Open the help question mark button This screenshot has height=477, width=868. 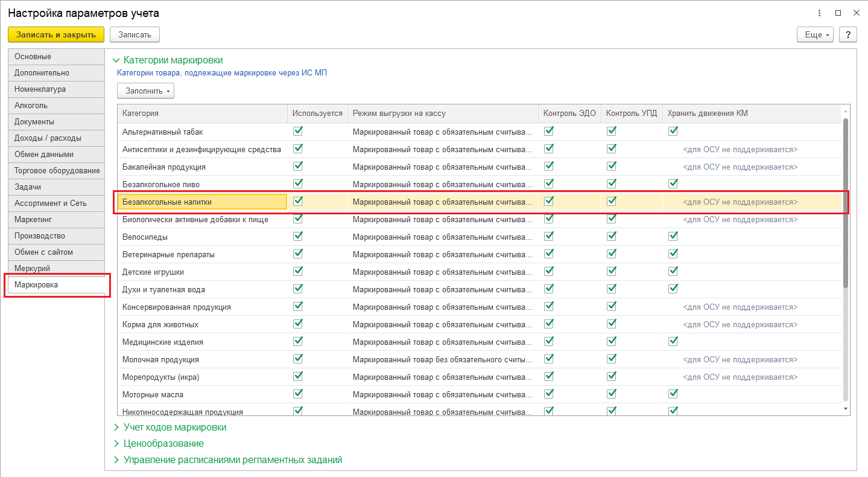click(x=847, y=35)
